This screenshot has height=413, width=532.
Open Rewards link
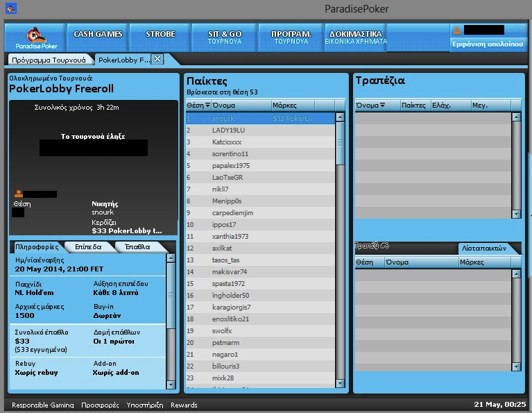184,405
